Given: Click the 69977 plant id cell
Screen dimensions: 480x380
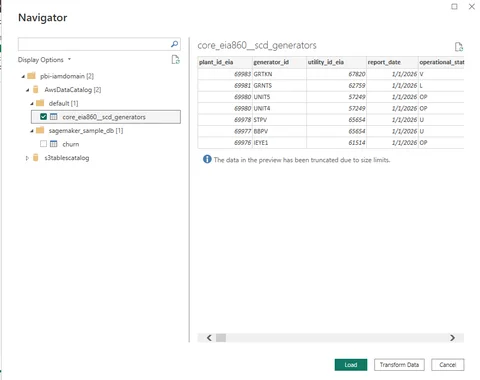Looking at the screenshot, I should (x=225, y=131).
